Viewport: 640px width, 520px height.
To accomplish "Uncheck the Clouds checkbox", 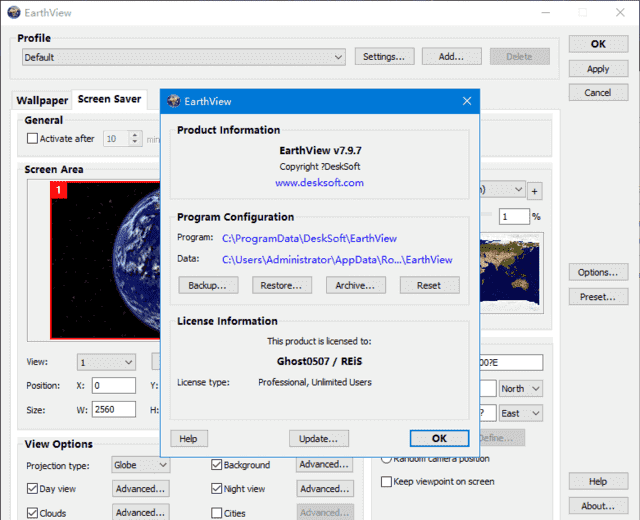I will [x=32, y=513].
